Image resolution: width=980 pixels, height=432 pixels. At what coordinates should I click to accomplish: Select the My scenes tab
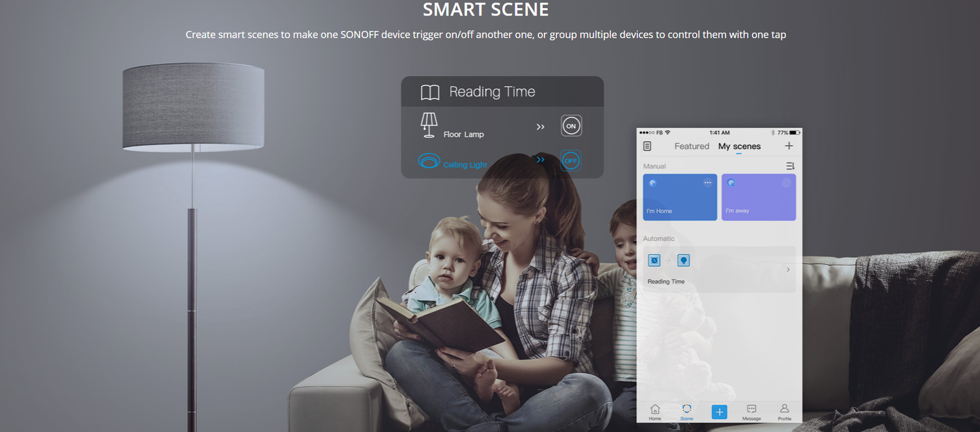(739, 146)
